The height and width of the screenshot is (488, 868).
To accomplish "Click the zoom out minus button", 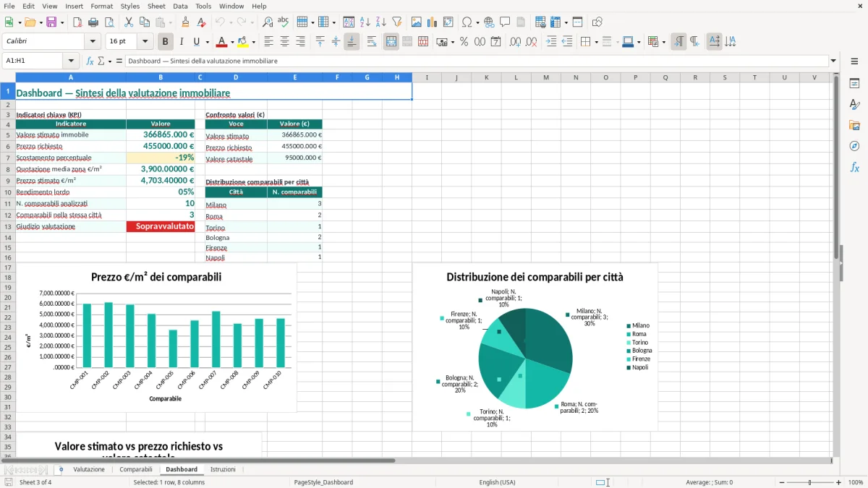I will click(x=782, y=482).
